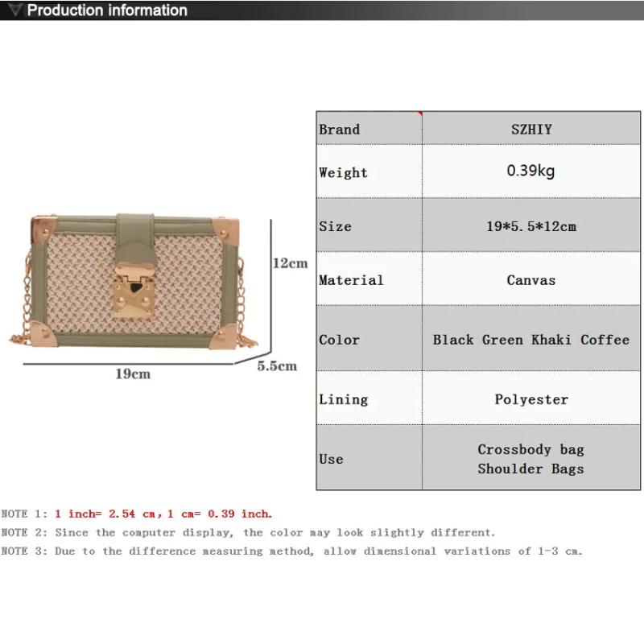Select the 19cm width label
Viewport: 644px width, 644px height.
(133, 374)
